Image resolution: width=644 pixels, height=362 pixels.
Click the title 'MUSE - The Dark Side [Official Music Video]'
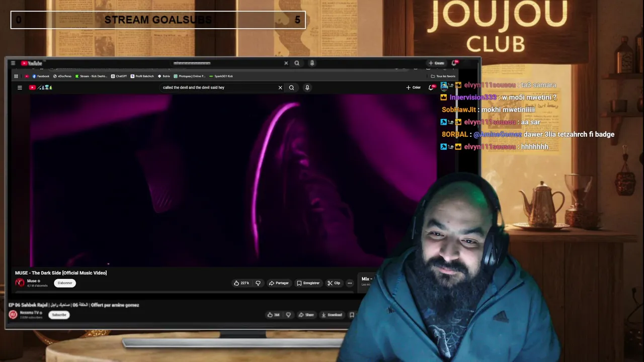point(61,273)
